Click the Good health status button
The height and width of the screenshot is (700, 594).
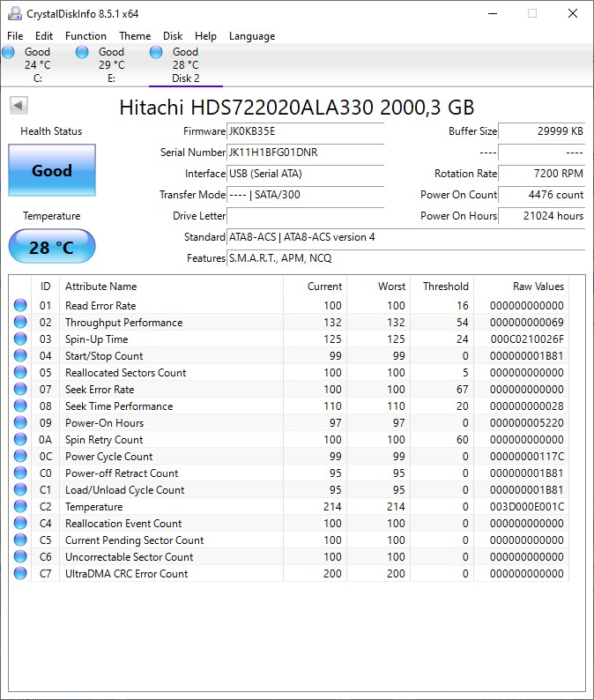[x=52, y=170]
